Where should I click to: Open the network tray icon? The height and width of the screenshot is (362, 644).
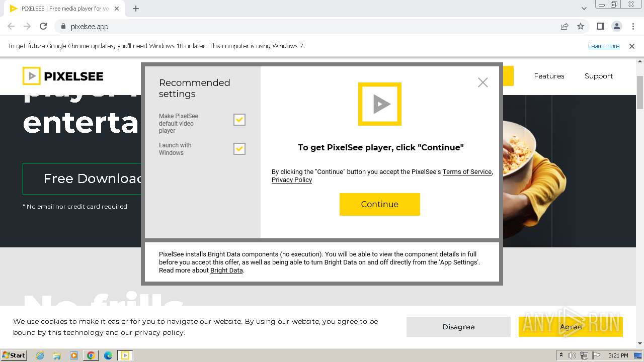pos(584,355)
